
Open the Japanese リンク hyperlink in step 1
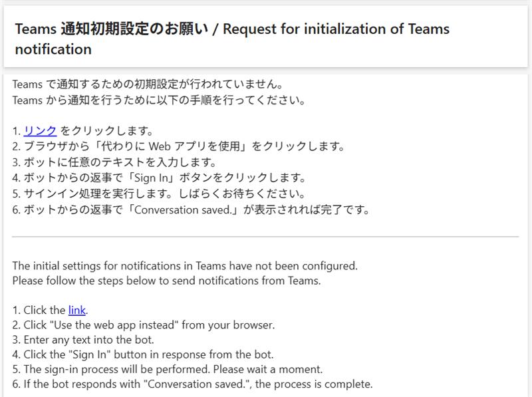(40, 130)
